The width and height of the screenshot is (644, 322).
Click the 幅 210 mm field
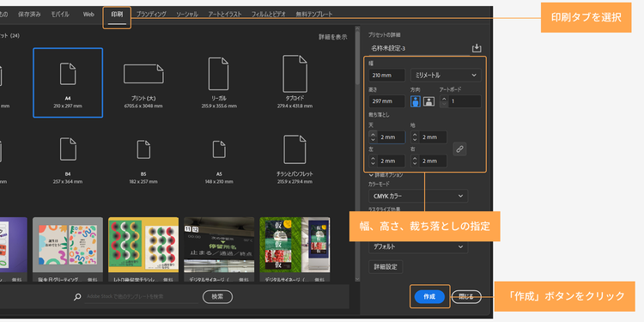(x=387, y=76)
